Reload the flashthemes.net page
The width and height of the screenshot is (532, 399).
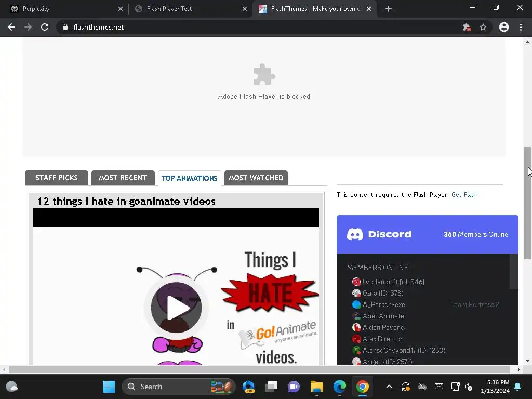pyautogui.click(x=45, y=27)
